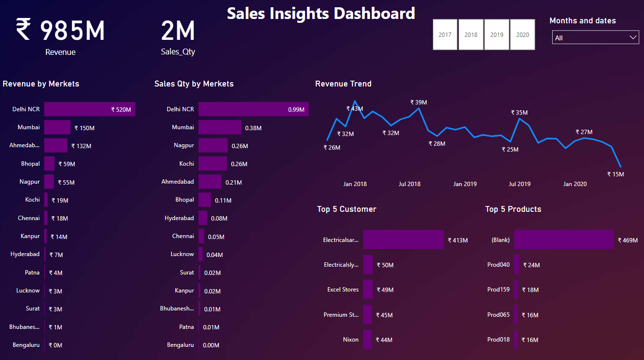Image resolution: width=644 pixels, height=360 pixels.
Task: Select the 2019 year filter
Action: (496, 34)
